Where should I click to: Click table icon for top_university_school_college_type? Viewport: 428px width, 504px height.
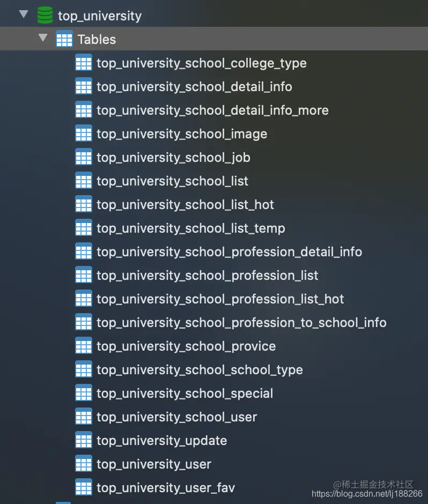pos(84,63)
